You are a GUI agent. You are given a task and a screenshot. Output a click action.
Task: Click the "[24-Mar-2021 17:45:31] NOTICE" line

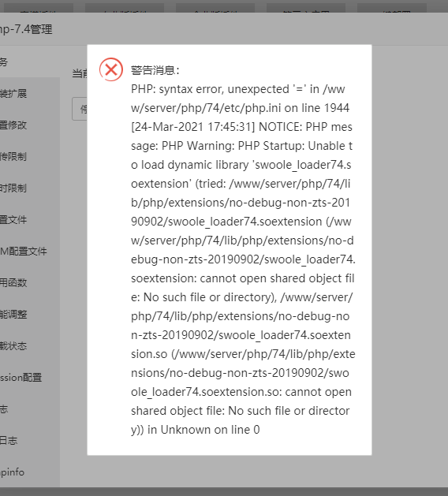click(216, 127)
